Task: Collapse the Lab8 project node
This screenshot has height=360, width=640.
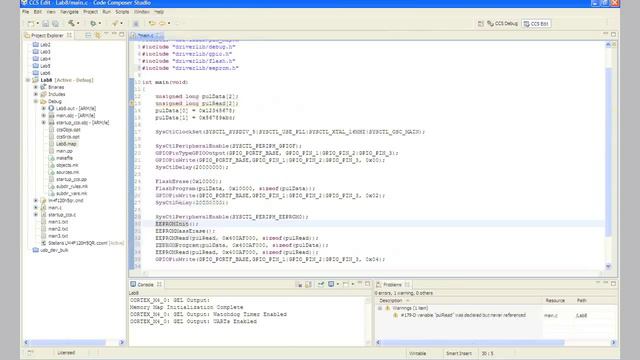Action: 28,80
